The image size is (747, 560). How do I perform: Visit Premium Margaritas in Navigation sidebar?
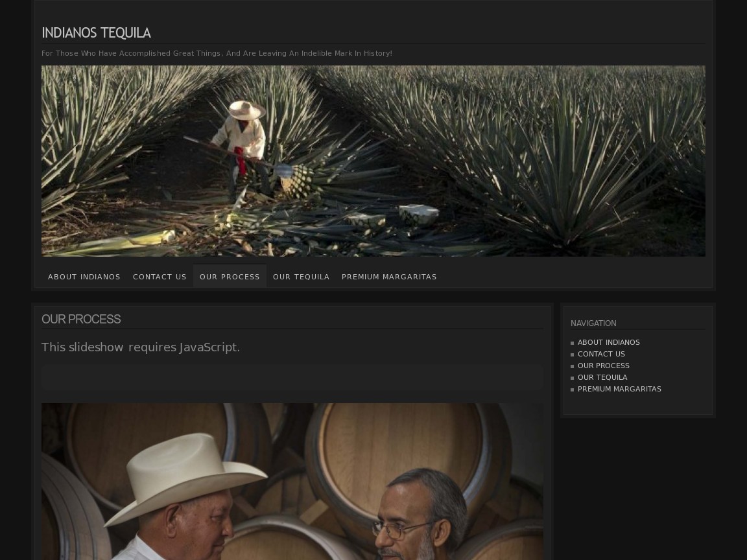tap(619, 389)
